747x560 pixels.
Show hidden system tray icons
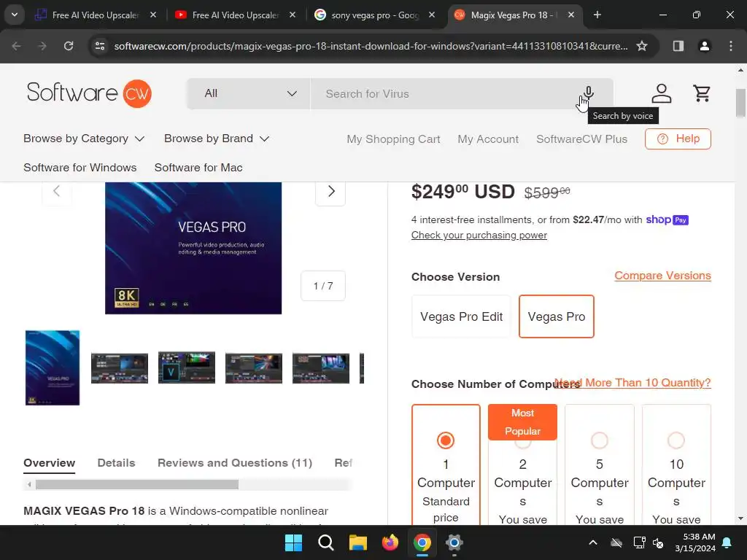pos(593,542)
